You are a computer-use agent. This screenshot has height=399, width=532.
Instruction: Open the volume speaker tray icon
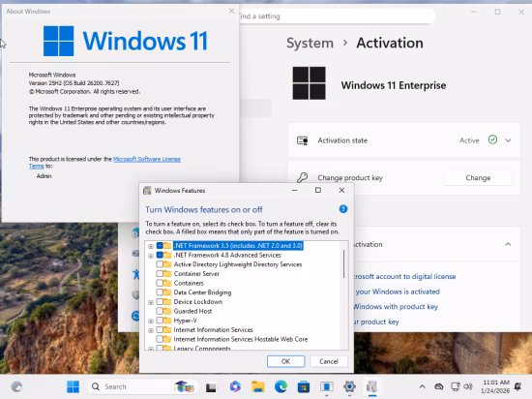pyautogui.click(x=468, y=386)
